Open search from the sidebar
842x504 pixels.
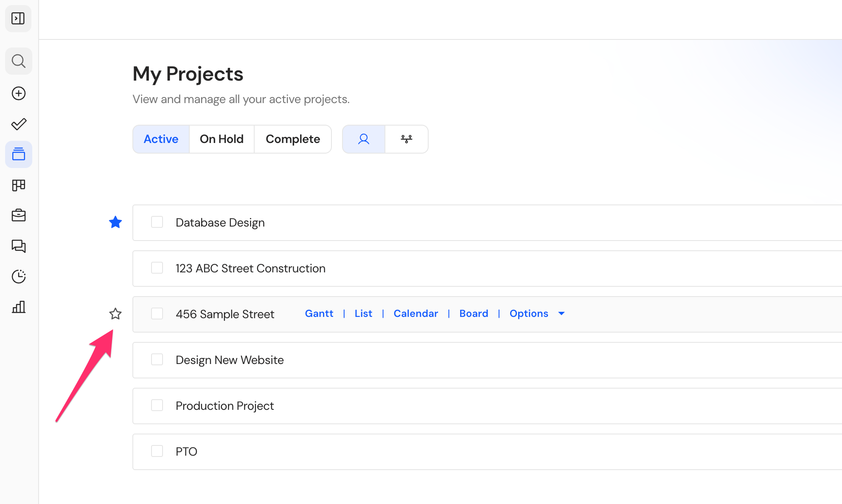[18, 61]
